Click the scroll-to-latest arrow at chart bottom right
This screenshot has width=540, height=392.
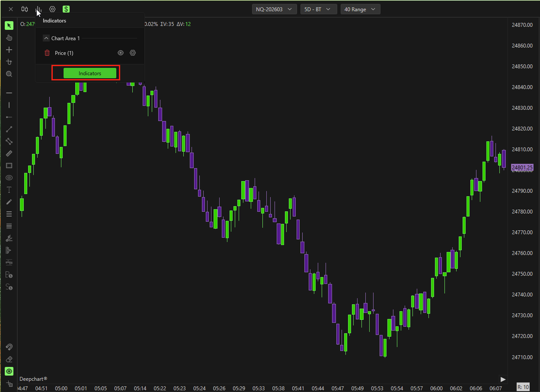(x=503, y=379)
